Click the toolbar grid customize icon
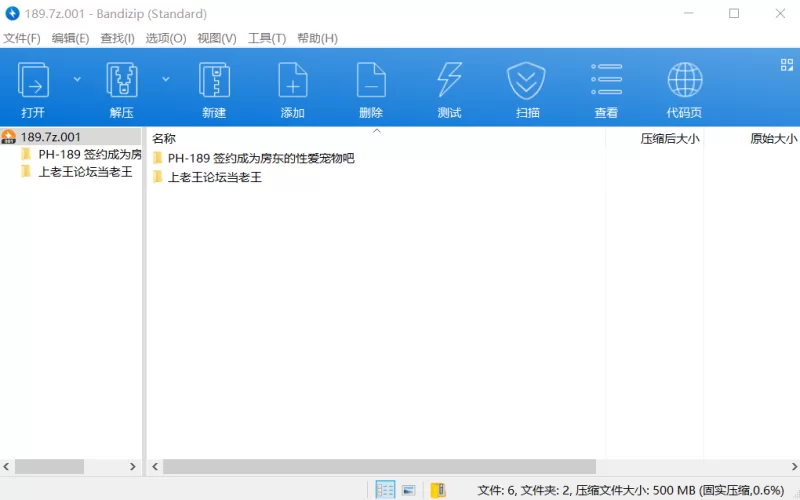 786,65
